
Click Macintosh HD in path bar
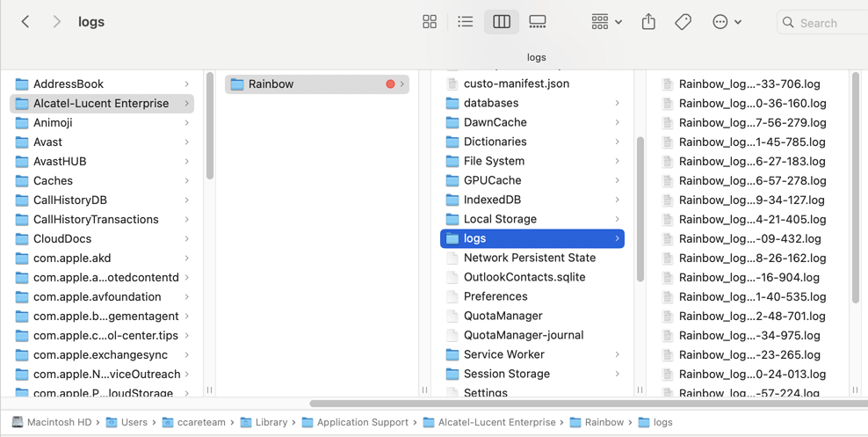[52, 422]
